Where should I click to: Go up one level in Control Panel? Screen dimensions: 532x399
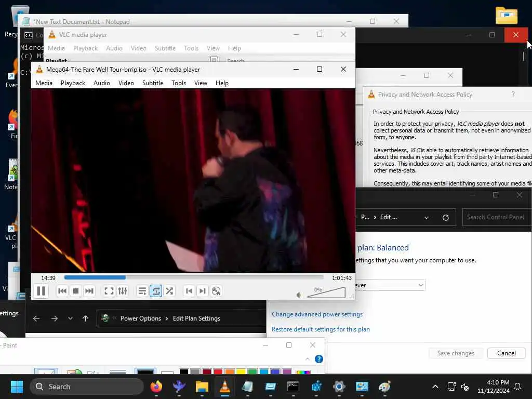pos(86,318)
